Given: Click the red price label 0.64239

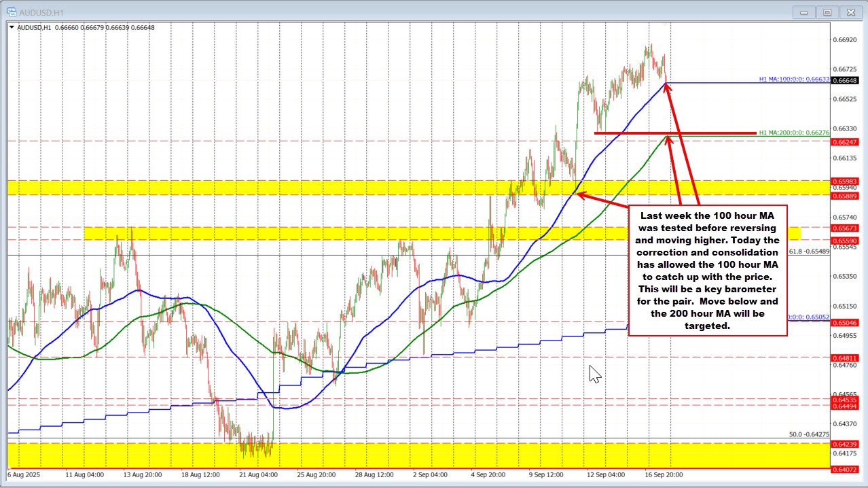Looking at the screenshot, I should click(x=845, y=444).
